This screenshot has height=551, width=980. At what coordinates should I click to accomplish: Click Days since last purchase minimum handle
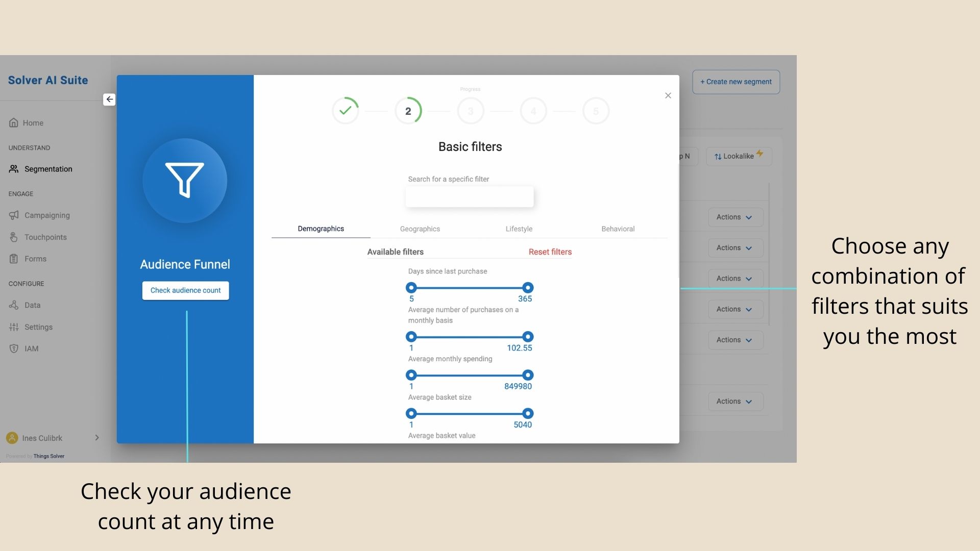tap(411, 288)
